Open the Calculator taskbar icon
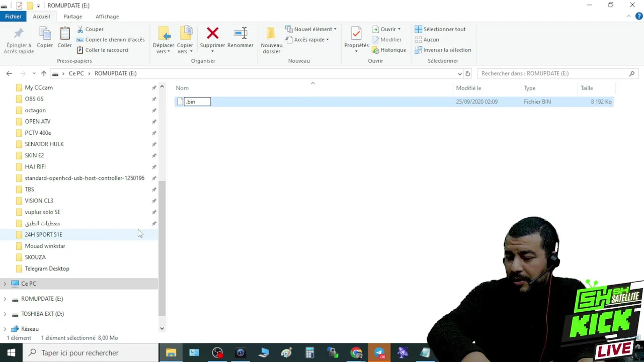Screen dimensions: 644x362 pyautogui.click(x=309, y=353)
